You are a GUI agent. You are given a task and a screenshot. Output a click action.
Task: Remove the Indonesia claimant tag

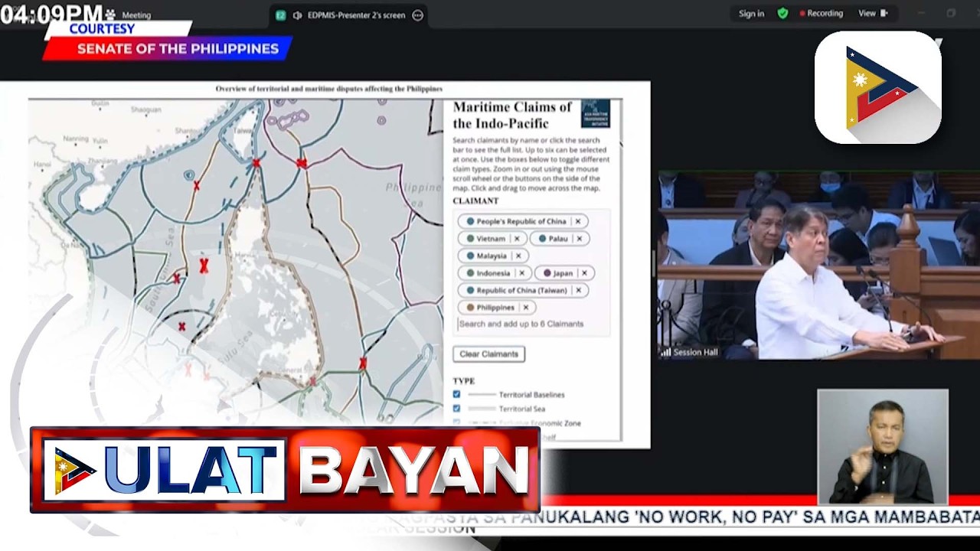pos(522,273)
